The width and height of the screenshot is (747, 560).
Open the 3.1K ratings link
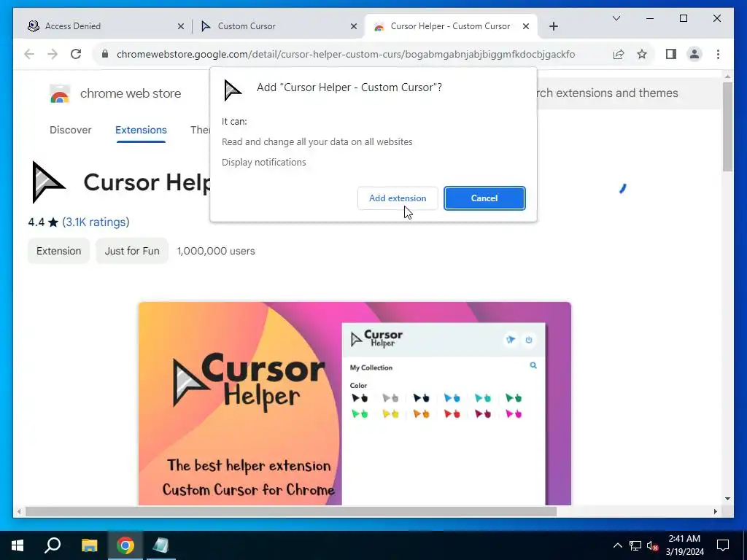(96, 222)
